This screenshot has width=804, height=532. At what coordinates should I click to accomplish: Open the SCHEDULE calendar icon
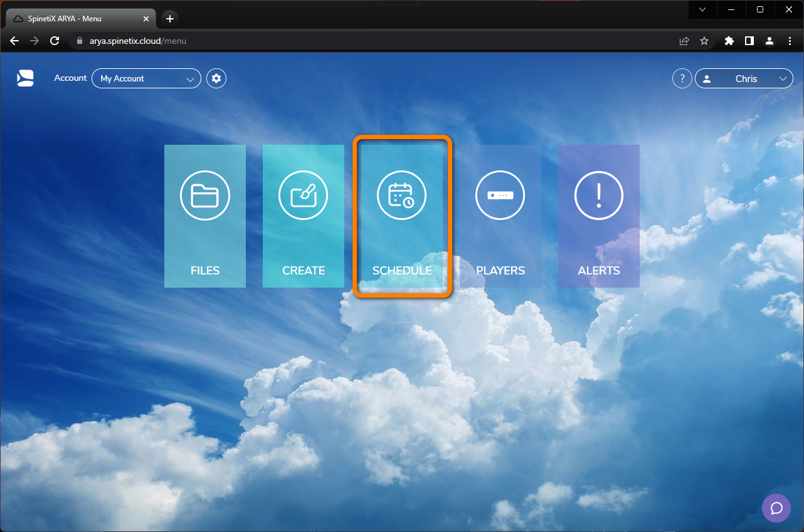401,195
